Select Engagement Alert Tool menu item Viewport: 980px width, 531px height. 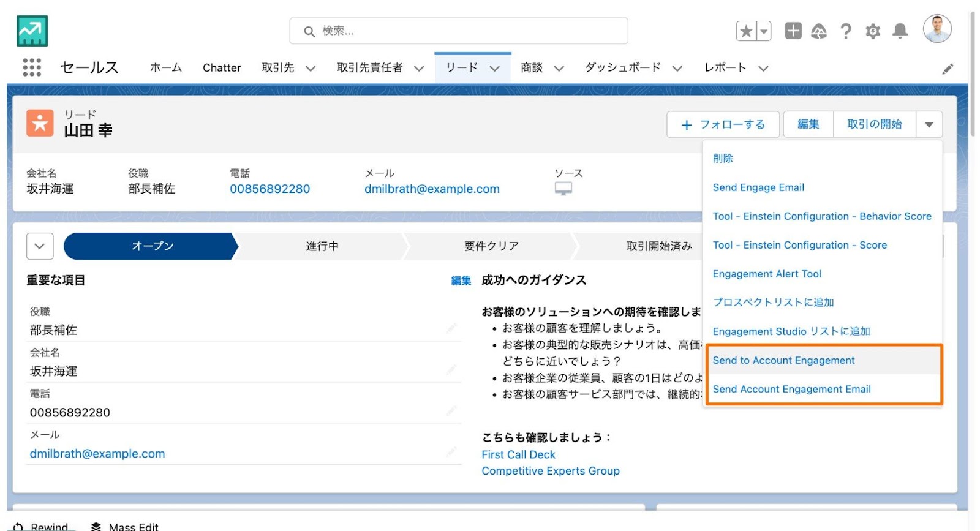coord(767,274)
